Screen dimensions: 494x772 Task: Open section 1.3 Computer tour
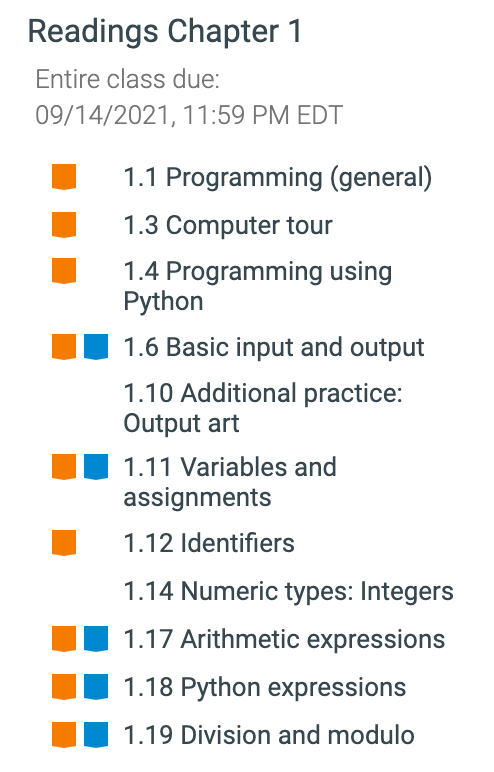pyautogui.click(x=228, y=225)
